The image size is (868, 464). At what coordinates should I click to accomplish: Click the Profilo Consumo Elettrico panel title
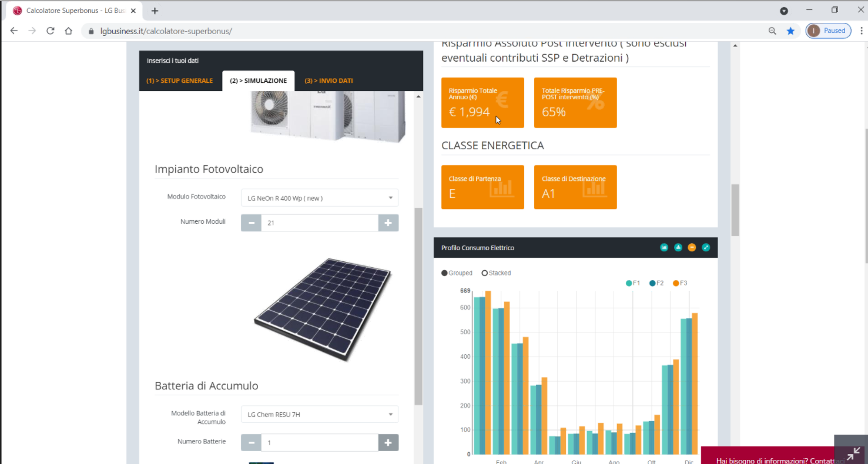pos(478,248)
